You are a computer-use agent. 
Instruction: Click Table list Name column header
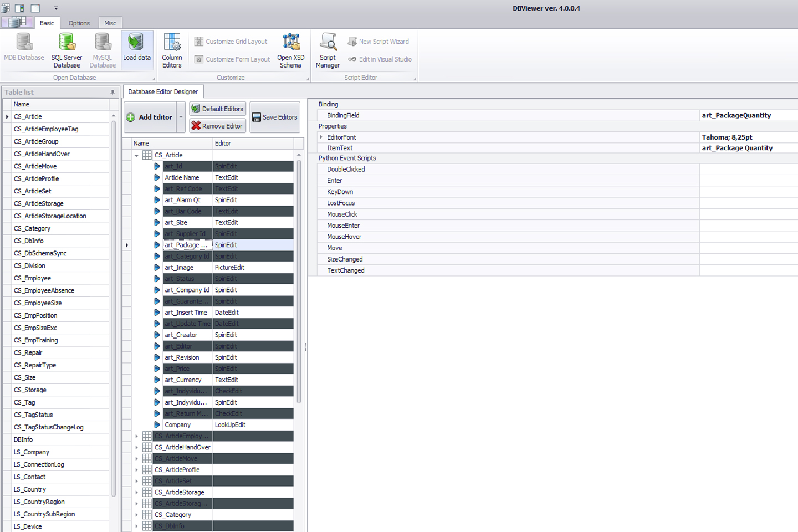(x=60, y=104)
